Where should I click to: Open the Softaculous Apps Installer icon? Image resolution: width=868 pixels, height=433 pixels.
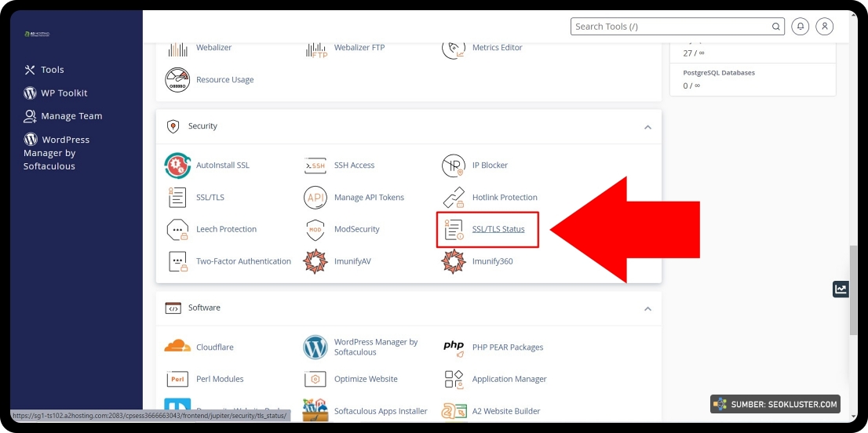pyautogui.click(x=315, y=410)
